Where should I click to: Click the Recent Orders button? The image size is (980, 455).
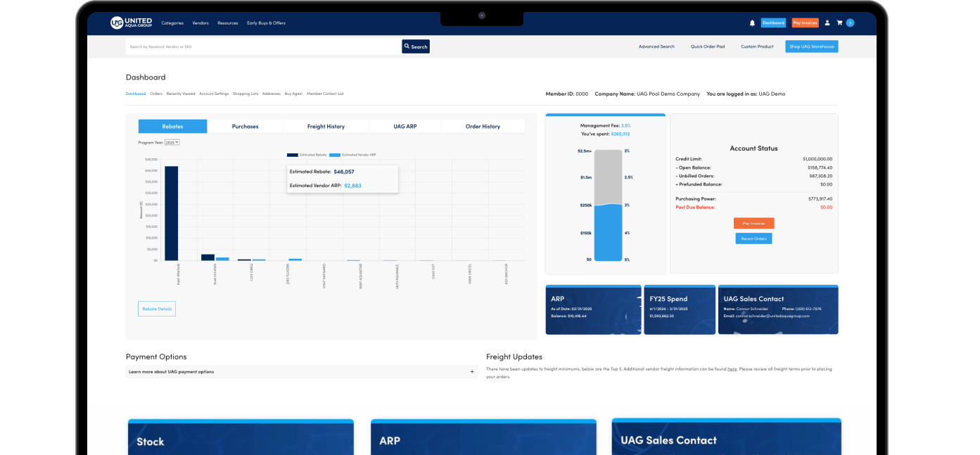[753, 238]
